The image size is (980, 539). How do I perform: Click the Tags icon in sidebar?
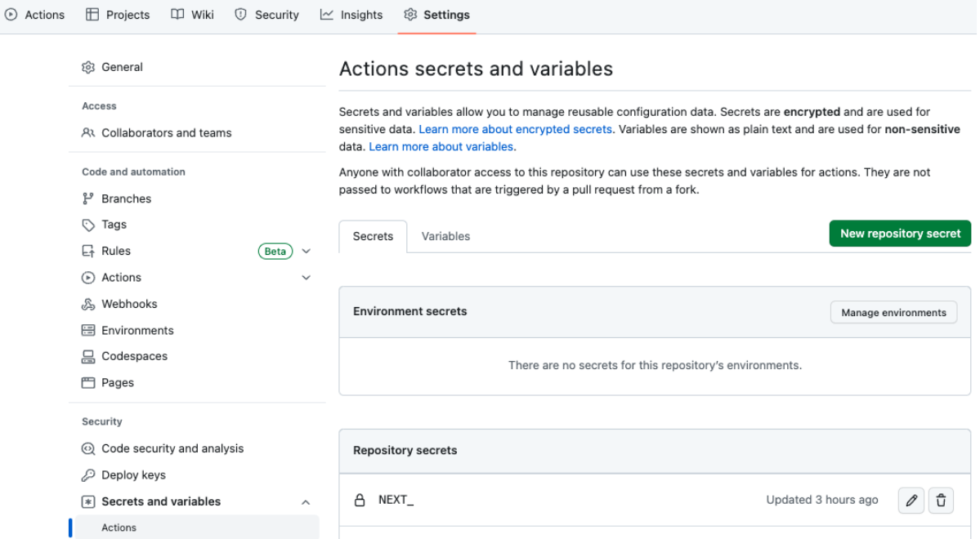click(x=88, y=225)
